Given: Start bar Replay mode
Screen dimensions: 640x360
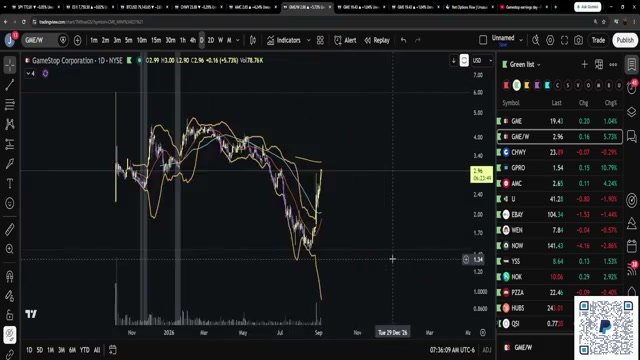Looking at the screenshot, I should (377, 40).
